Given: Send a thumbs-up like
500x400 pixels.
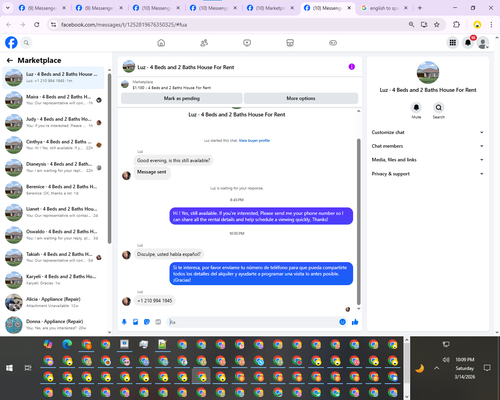Looking at the screenshot, I should (355, 322).
